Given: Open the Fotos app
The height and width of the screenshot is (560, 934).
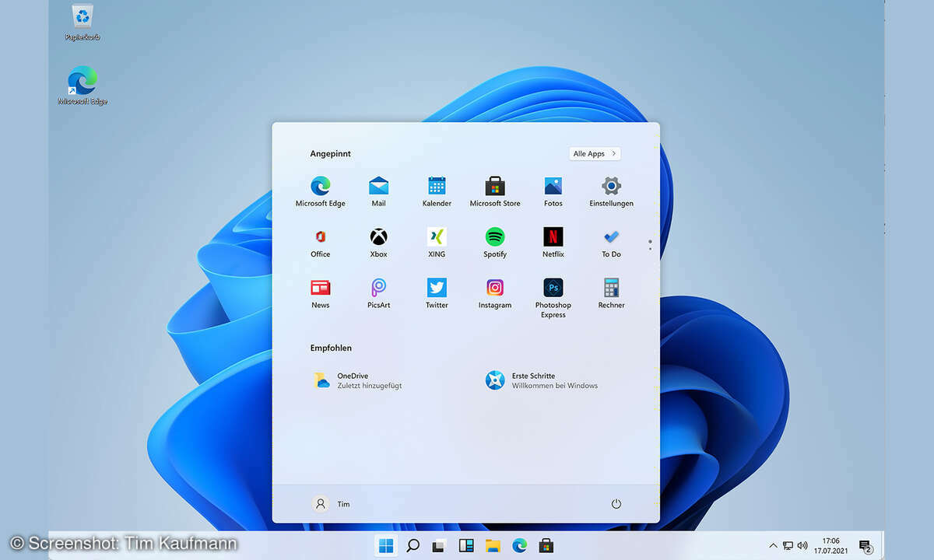Looking at the screenshot, I should (553, 191).
